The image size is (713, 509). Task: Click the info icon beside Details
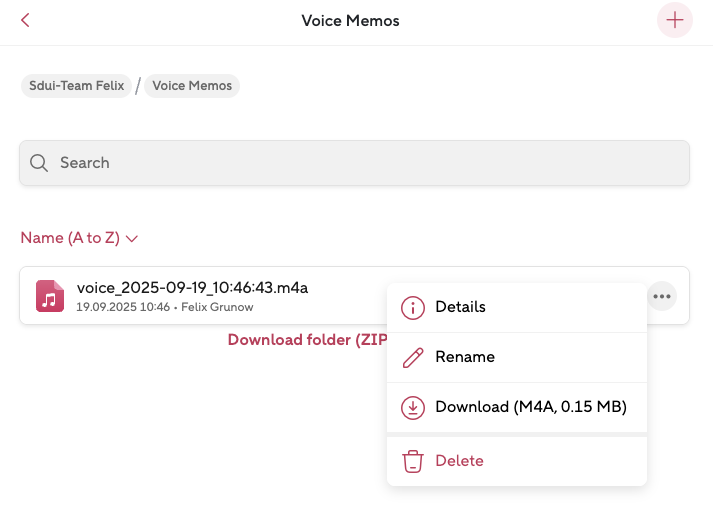[x=412, y=308]
